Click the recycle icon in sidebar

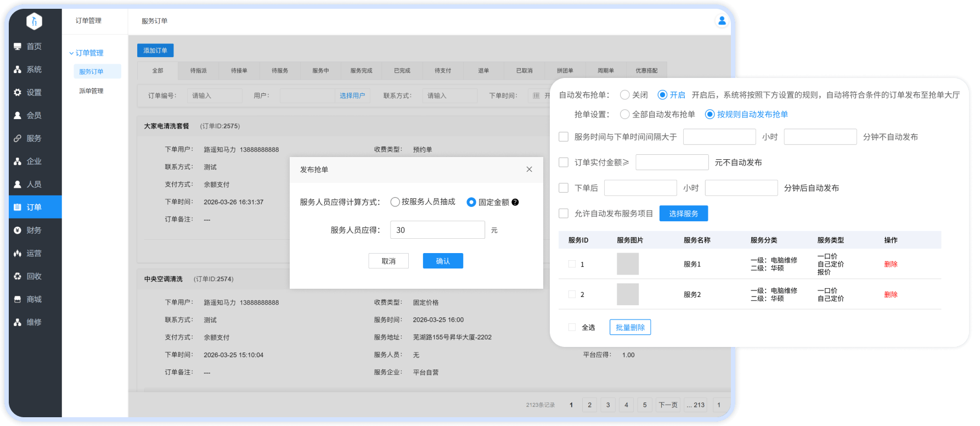[18, 276]
